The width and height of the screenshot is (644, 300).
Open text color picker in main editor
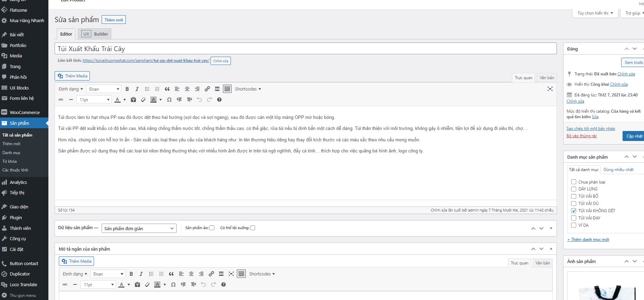(x=124, y=100)
